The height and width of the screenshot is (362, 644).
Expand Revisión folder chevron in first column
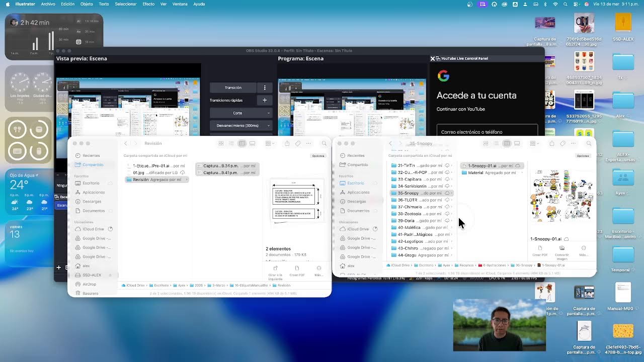pos(186,179)
